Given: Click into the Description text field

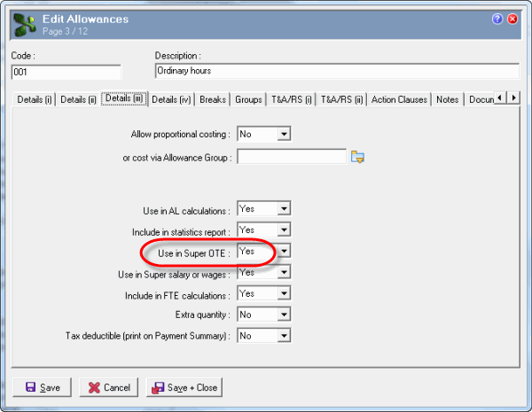Looking at the screenshot, I should (x=335, y=72).
